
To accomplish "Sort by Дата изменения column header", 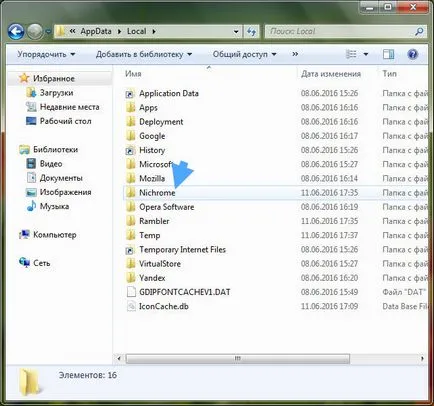I will 331,74.
